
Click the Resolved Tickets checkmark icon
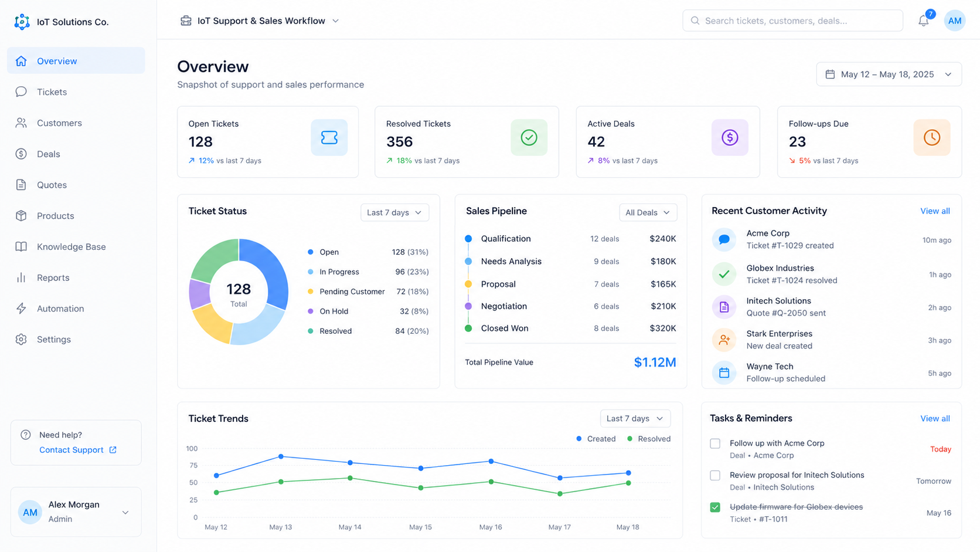coord(529,137)
